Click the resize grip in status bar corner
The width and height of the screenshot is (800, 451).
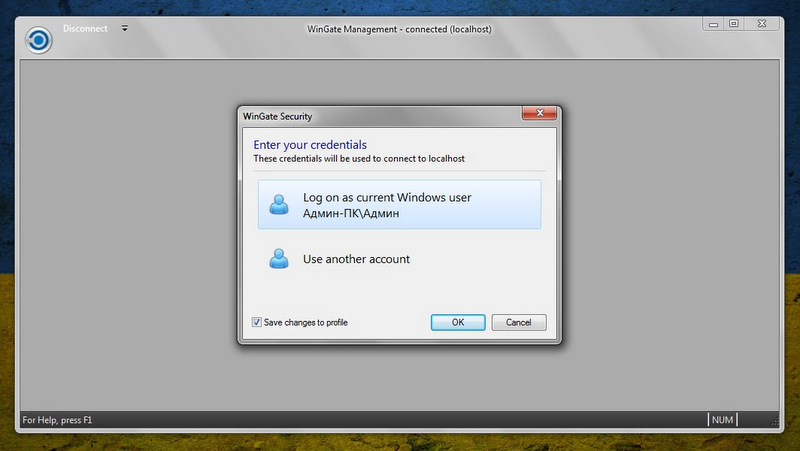coord(774,421)
